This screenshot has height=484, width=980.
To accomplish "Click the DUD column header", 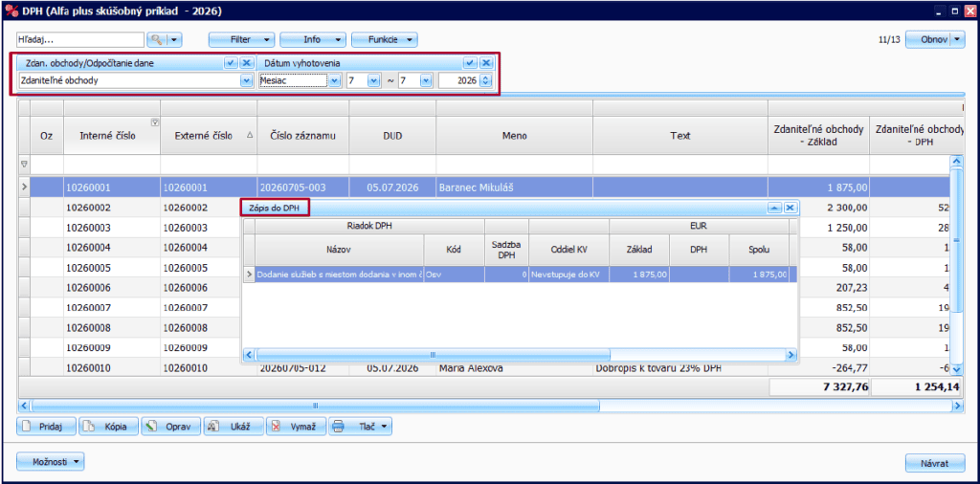I will tap(392, 136).
